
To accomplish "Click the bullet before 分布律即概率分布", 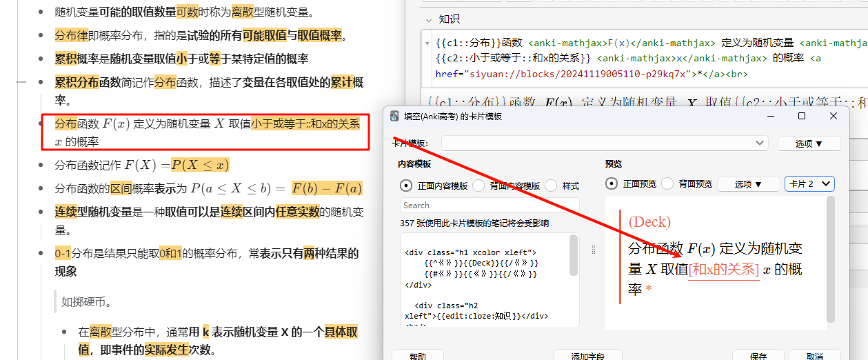I will tap(39, 36).
